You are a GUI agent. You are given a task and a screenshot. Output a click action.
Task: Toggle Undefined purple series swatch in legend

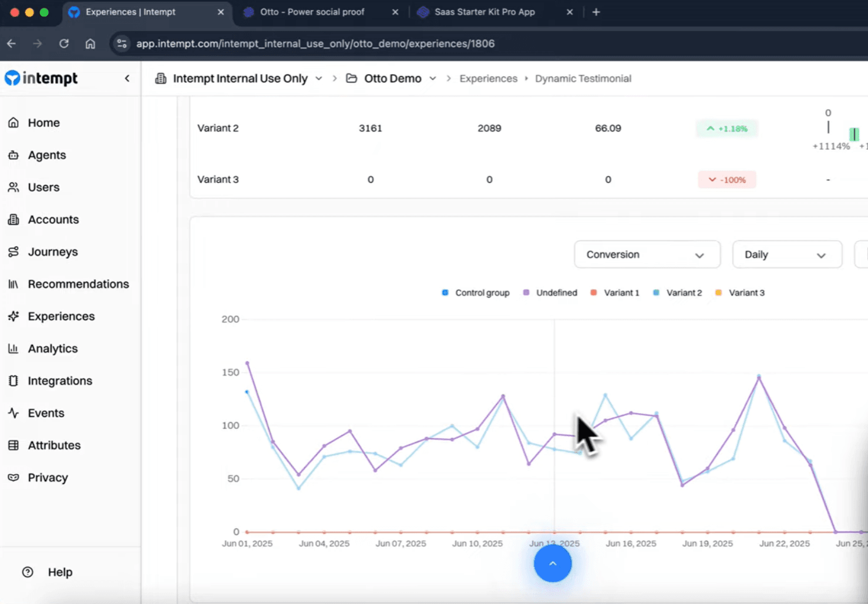tap(526, 293)
